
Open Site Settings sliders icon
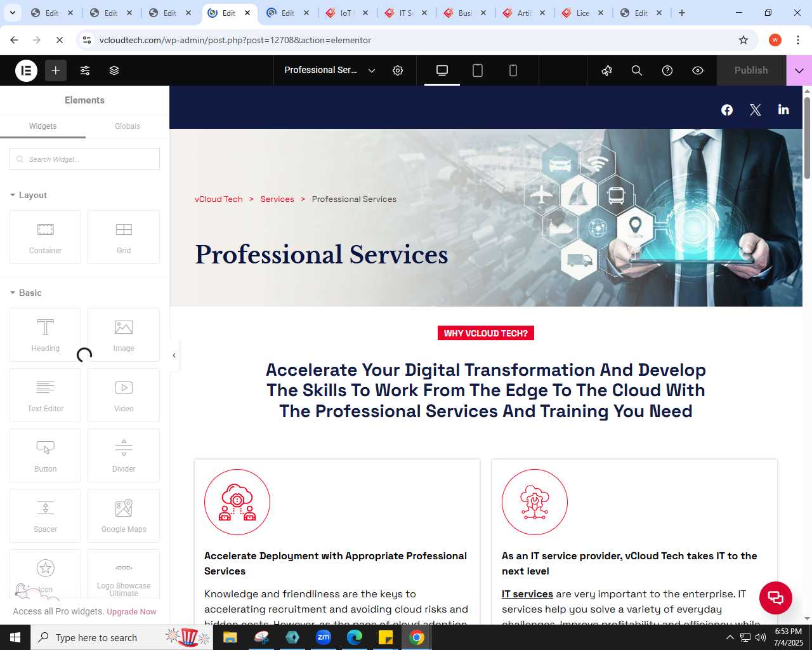tap(85, 70)
